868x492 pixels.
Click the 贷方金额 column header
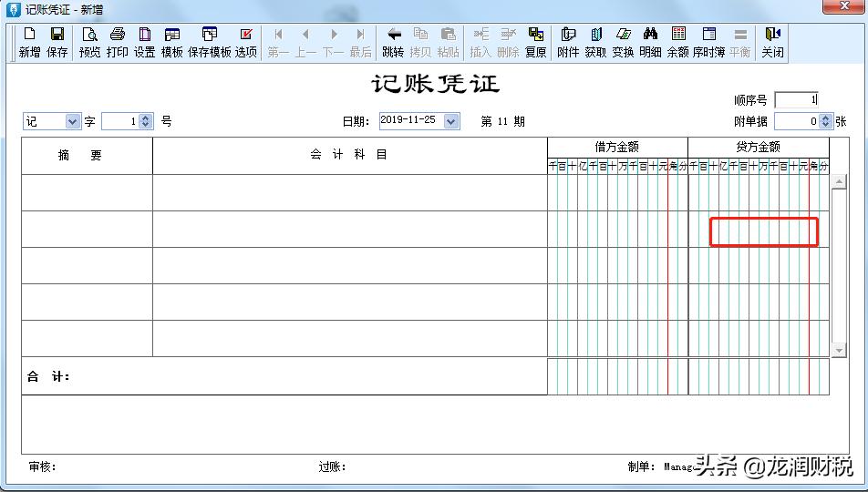coord(759,148)
